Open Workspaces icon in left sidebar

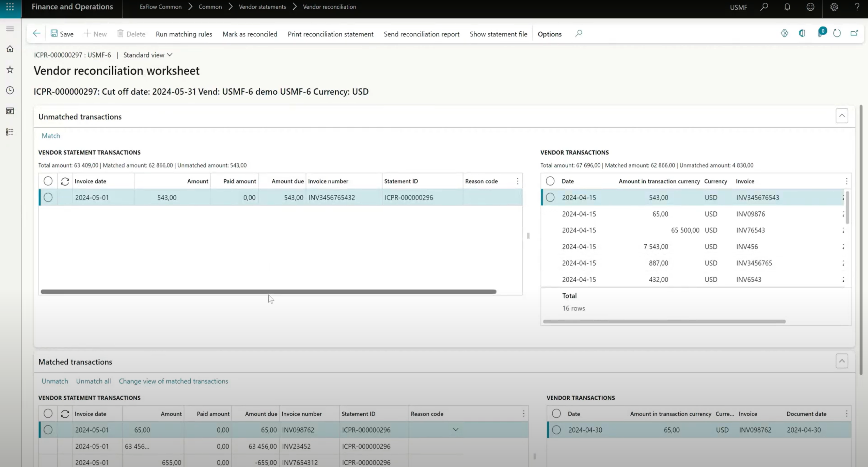10,111
